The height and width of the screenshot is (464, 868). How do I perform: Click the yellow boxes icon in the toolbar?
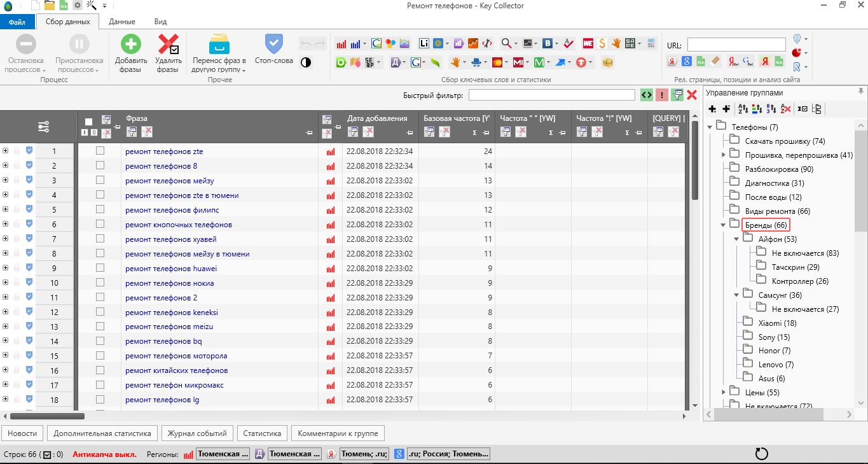pyautogui.click(x=608, y=62)
